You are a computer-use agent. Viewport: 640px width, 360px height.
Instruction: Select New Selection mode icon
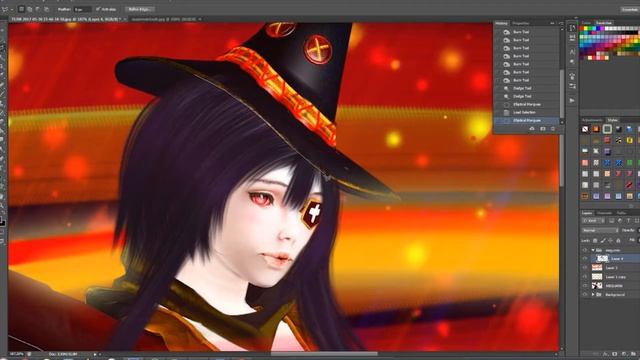(21, 9)
